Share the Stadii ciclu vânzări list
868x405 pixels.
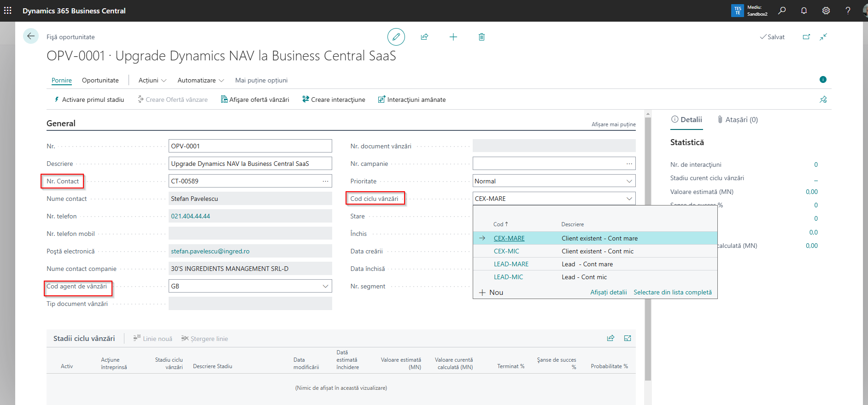coord(610,338)
